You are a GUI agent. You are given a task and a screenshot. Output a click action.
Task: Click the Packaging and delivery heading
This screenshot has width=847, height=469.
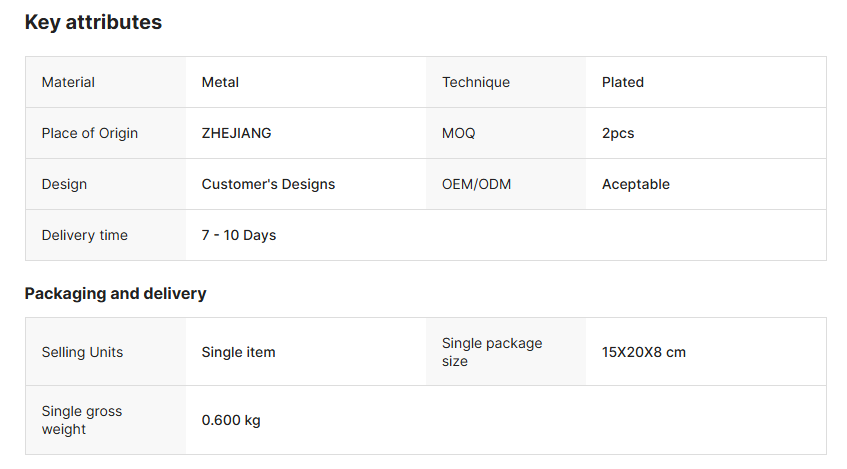[x=115, y=293]
